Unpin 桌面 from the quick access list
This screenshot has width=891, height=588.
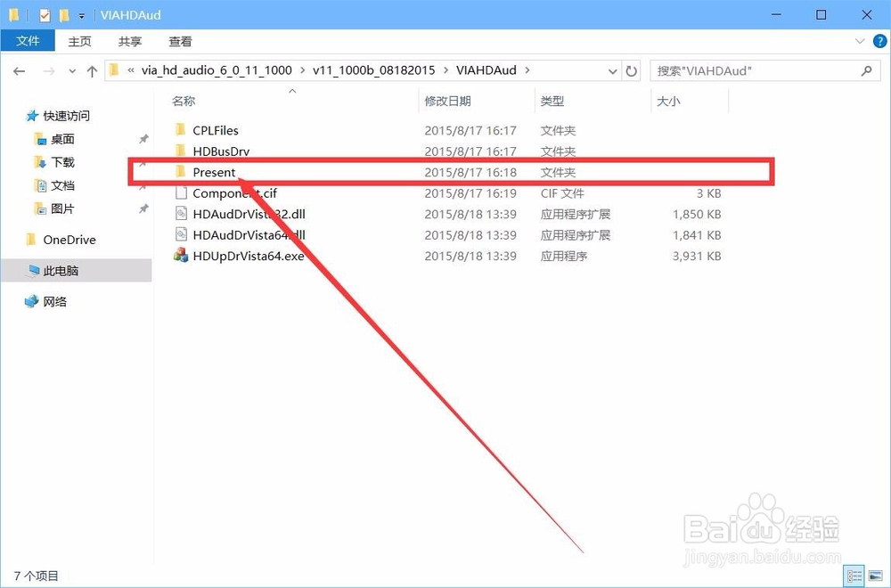(x=142, y=139)
